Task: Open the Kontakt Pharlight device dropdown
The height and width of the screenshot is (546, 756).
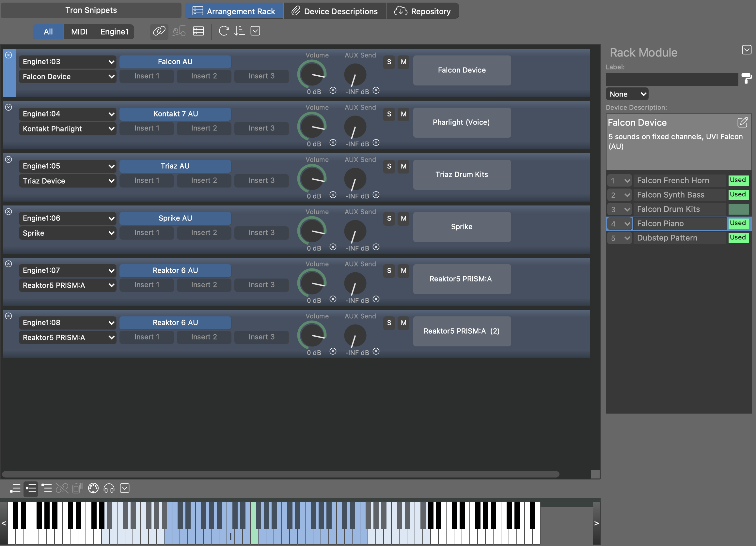Action: (68, 129)
